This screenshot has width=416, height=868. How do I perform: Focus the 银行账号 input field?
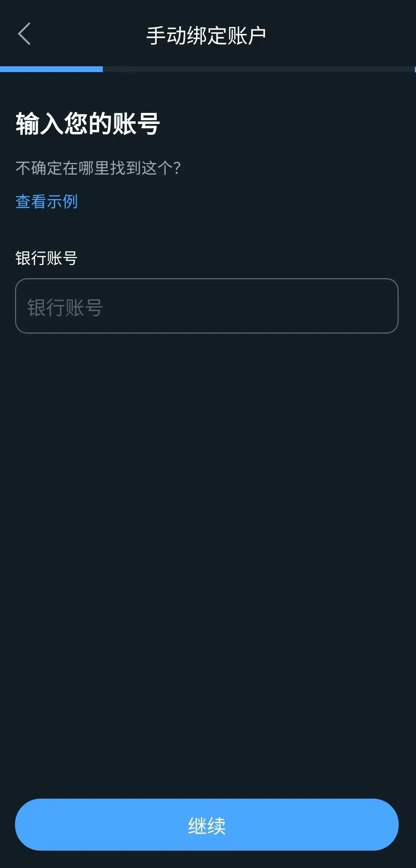207,306
